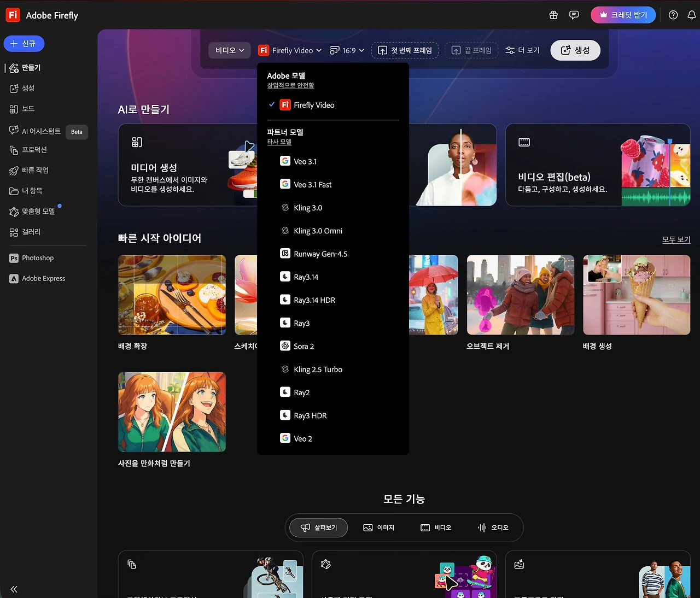Choose Veo 3.1 Fast model

(x=333, y=185)
